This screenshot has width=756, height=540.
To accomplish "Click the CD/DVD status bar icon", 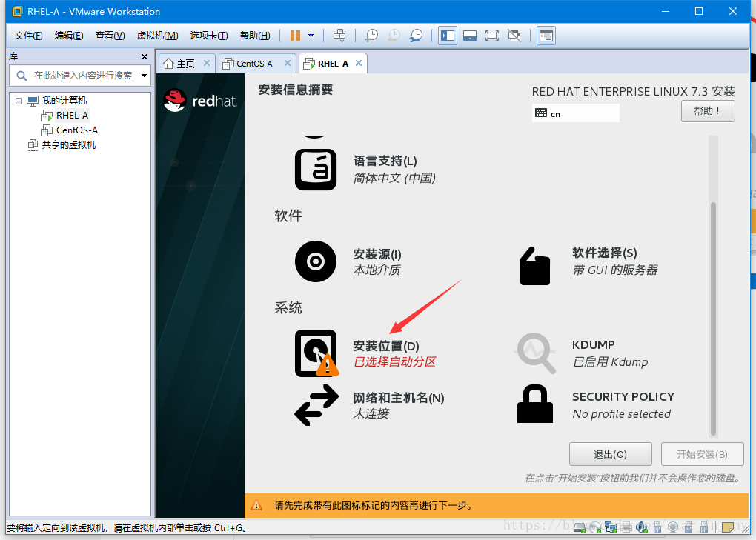I will pyautogui.click(x=595, y=528).
